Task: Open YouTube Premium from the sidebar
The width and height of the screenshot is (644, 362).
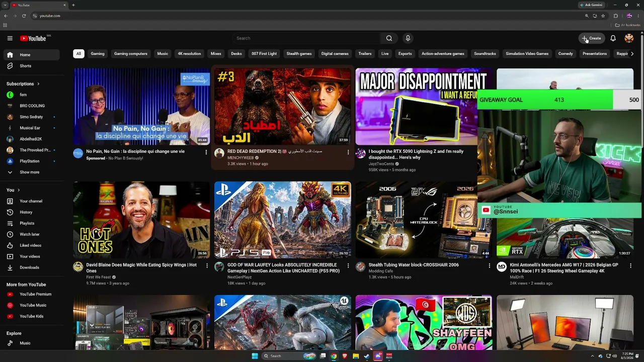Action: point(31,294)
